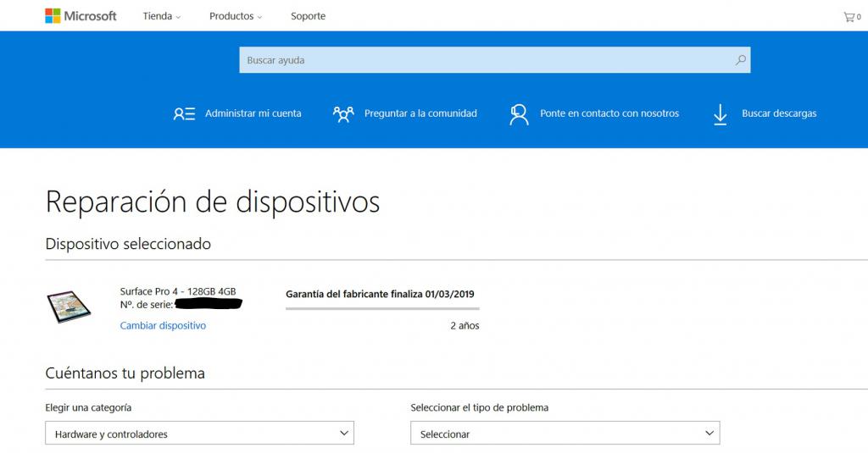
Task: Open Administrar mi cuenta link
Action: (253, 113)
